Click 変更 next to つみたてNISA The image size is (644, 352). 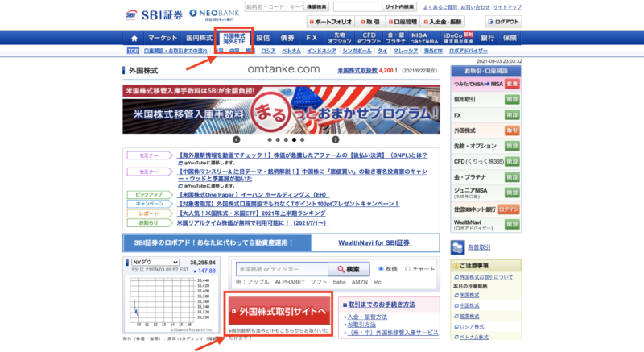coord(512,84)
